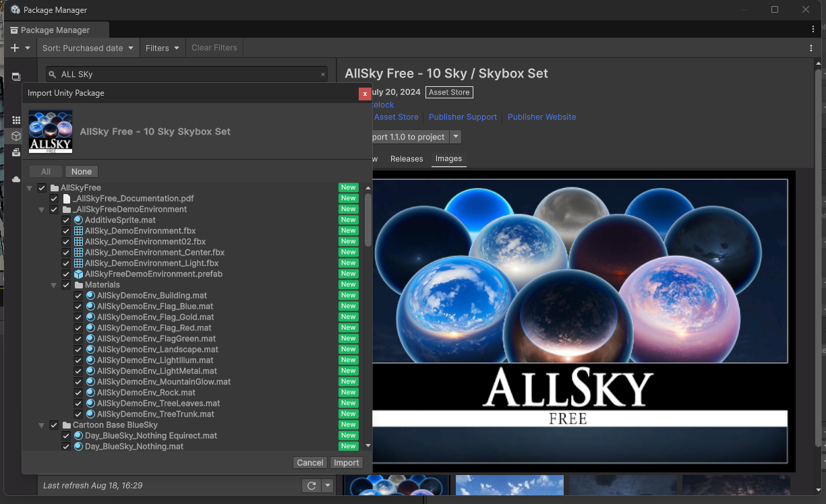Click the AllSky_DemoEnvironment_Center.fbx mesh icon
This screenshot has height=504, width=826.
78,253
